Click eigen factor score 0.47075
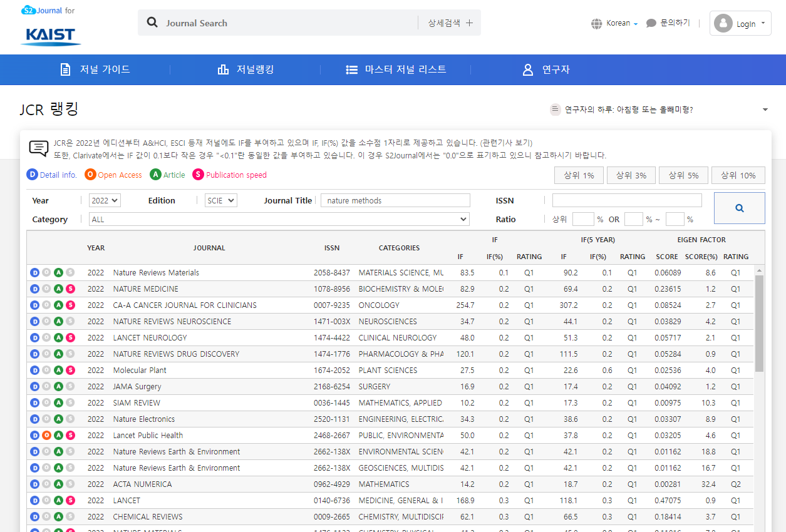The width and height of the screenshot is (786, 532). click(668, 501)
